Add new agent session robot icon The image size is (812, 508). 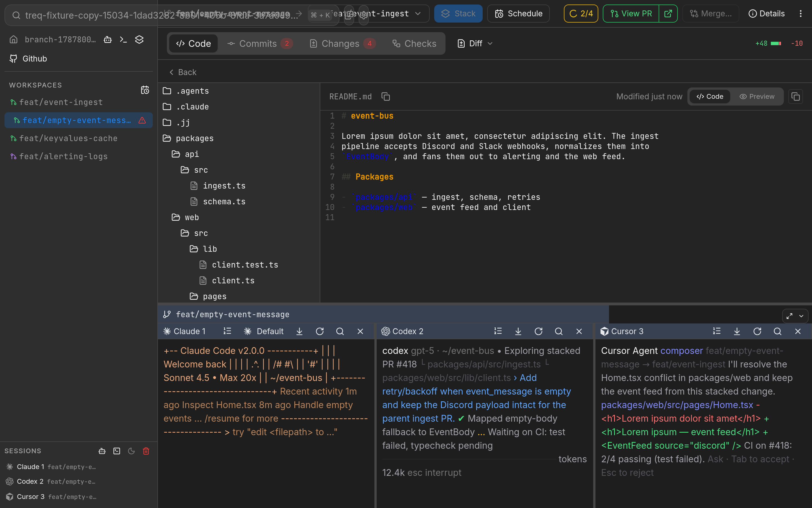102,451
